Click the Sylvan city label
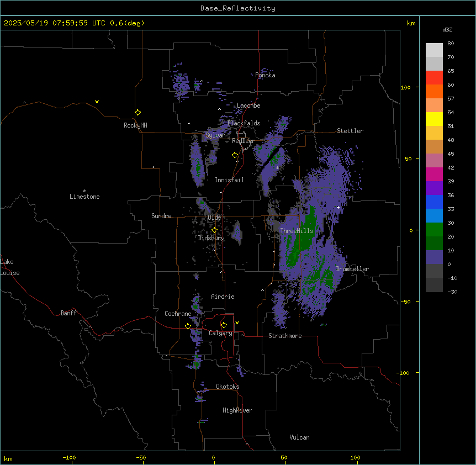 (215, 135)
